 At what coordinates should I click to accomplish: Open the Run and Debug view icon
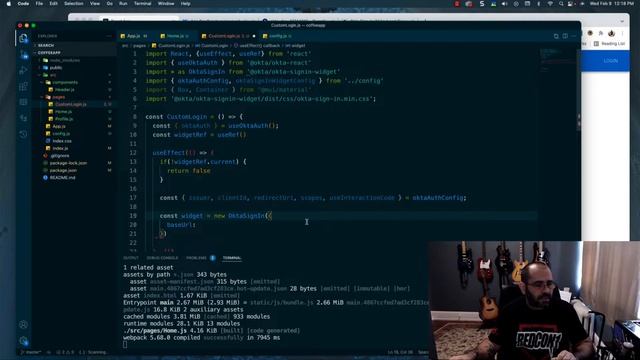tap(23, 71)
